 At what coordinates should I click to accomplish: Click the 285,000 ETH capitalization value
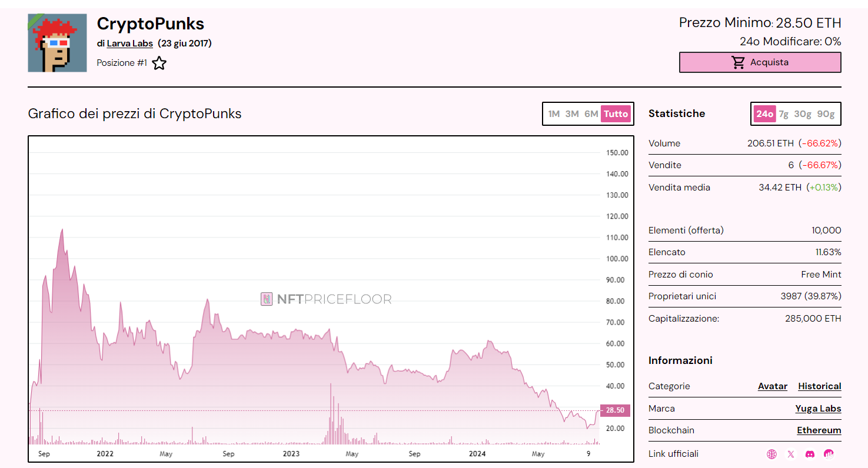[x=813, y=319]
